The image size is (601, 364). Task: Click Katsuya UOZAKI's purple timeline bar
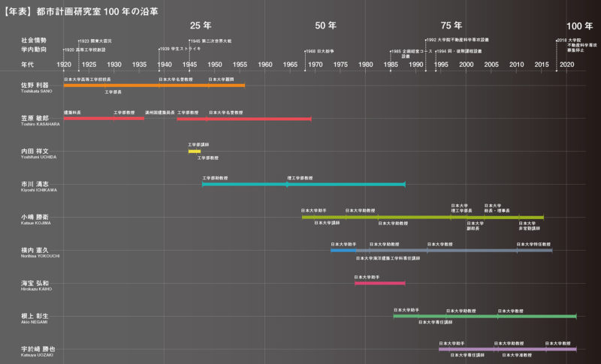pyautogui.click(x=507, y=349)
